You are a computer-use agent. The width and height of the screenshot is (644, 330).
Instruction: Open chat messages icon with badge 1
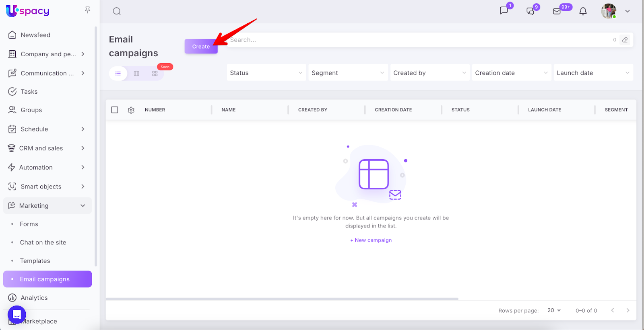[504, 11]
